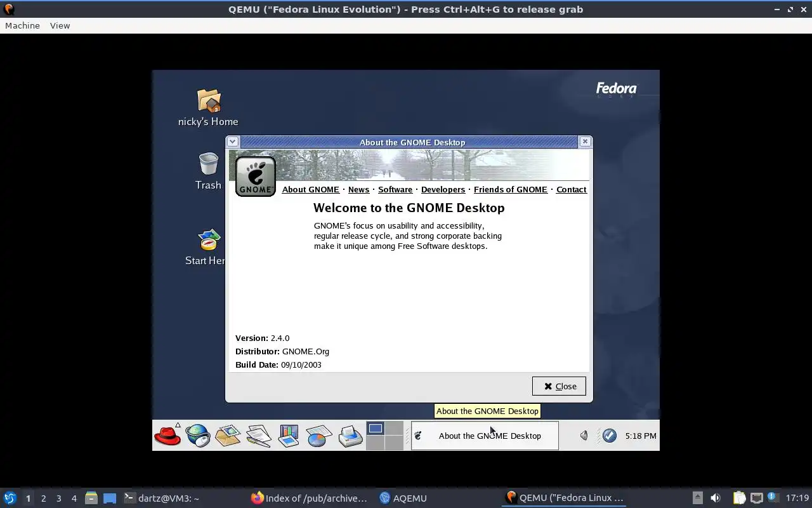This screenshot has width=812, height=508.
Task: Switch to dartz@VM3 terminal task
Action: point(162,498)
